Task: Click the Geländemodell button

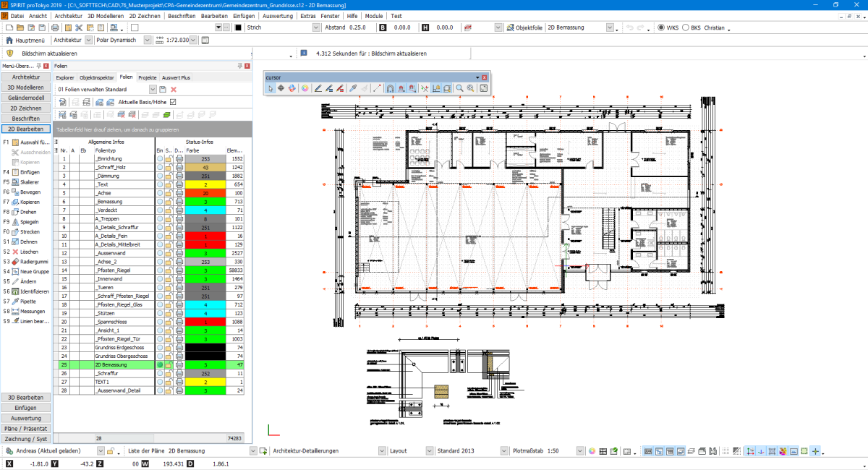Action: 26,98
